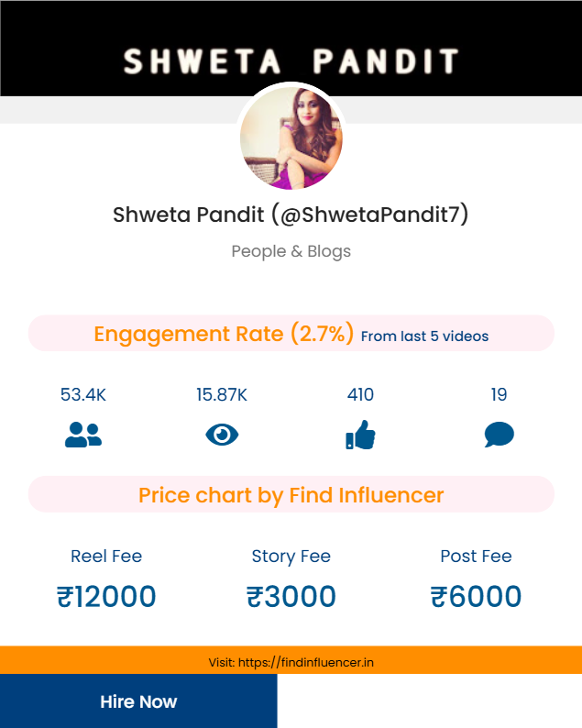Viewport: 582px width, 728px height.
Task: Select the Post Fee label
Action: 476,557
